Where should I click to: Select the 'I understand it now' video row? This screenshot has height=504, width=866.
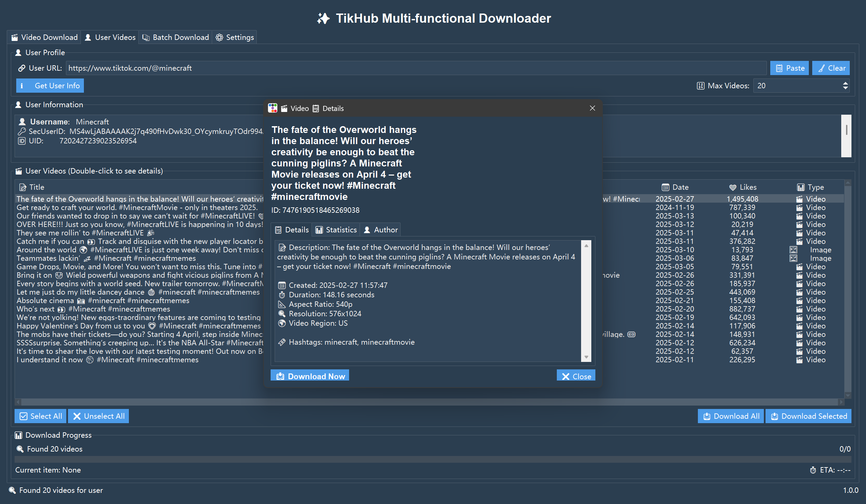(x=430, y=360)
